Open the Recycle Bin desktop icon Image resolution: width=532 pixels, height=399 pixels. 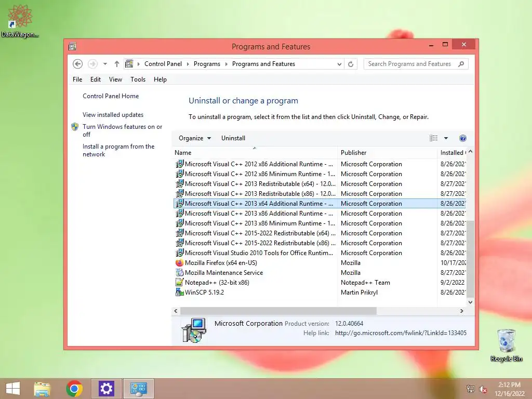pyautogui.click(x=506, y=345)
